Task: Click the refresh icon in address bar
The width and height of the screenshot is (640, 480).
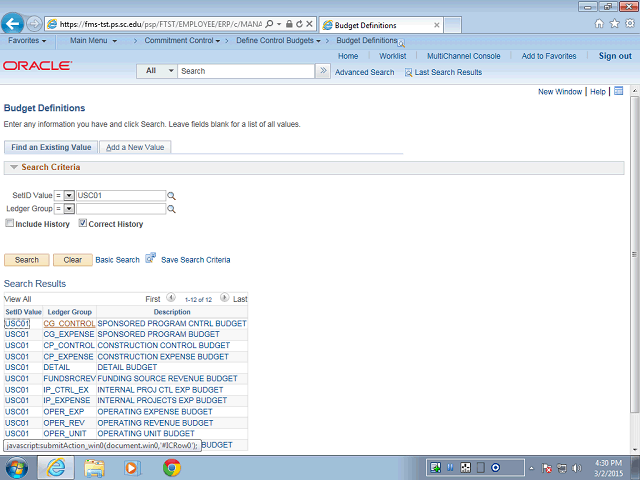Action: click(x=299, y=24)
